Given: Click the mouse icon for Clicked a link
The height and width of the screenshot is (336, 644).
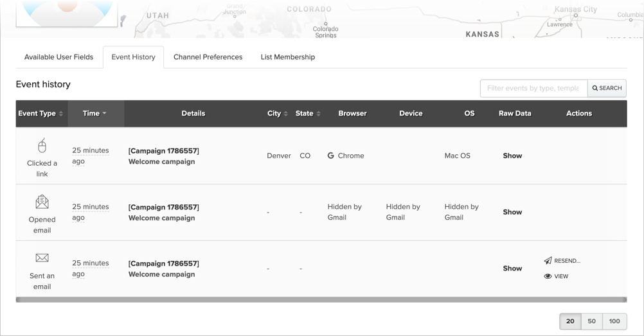Looking at the screenshot, I should point(42,146).
